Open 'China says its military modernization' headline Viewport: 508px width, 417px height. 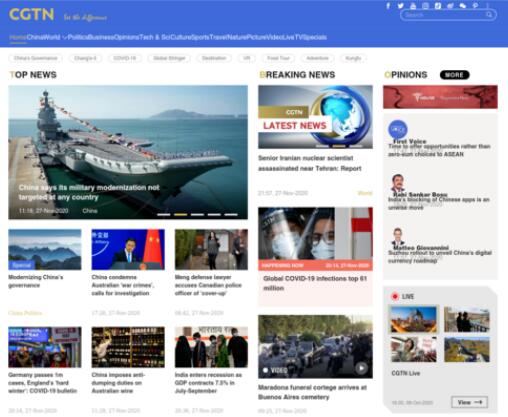[89, 192]
